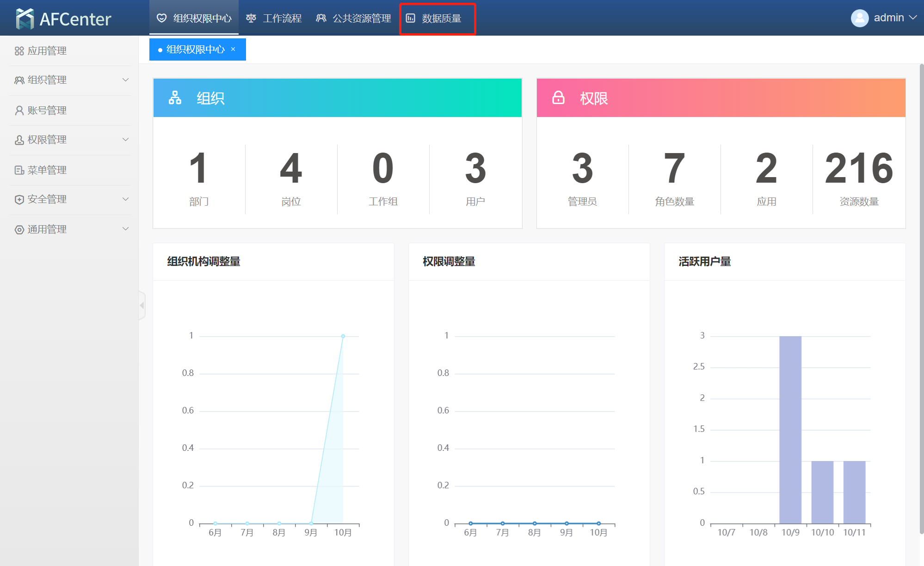Open the admin account dropdown arrow
The width and height of the screenshot is (924, 566).
(913, 18)
